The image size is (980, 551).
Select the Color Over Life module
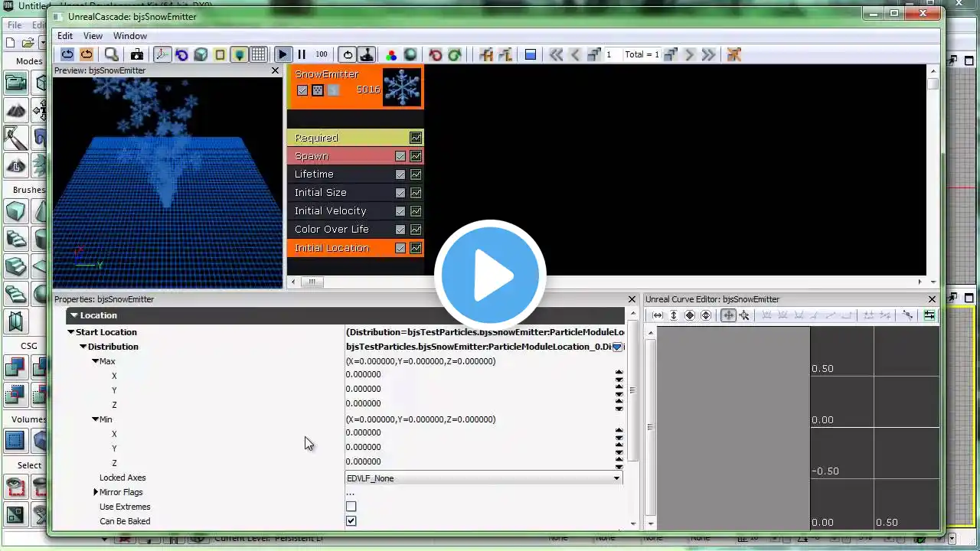355,230
